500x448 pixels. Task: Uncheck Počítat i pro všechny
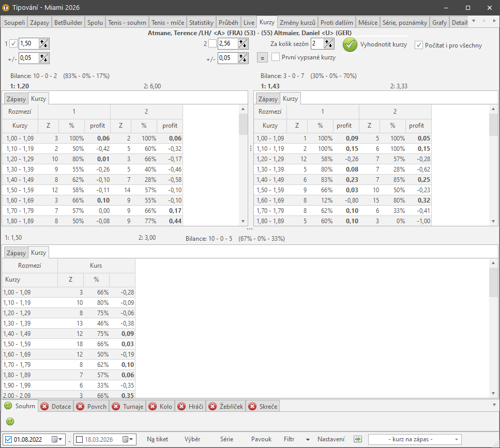tap(419, 45)
